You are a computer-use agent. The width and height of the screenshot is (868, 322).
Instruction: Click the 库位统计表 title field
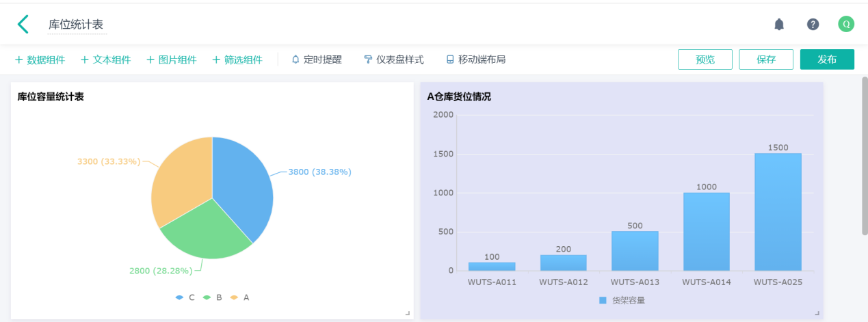(x=77, y=25)
